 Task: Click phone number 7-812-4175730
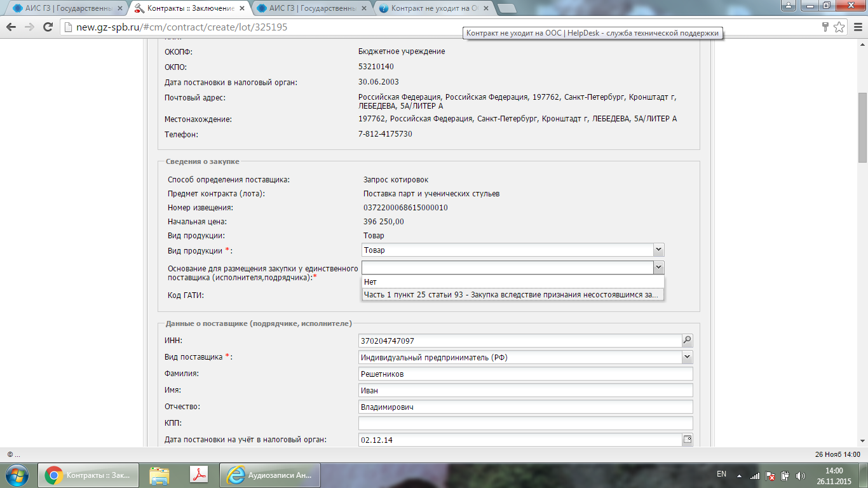pos(385,134)
